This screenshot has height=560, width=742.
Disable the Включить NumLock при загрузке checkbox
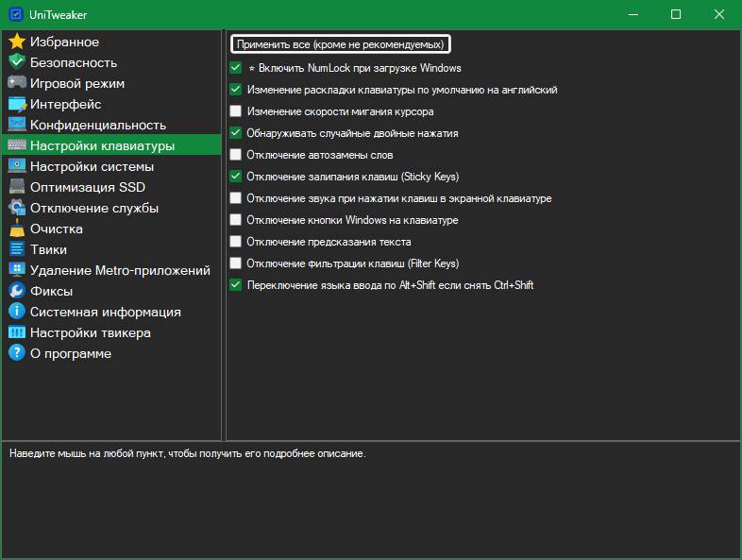[x=236, y=68]
